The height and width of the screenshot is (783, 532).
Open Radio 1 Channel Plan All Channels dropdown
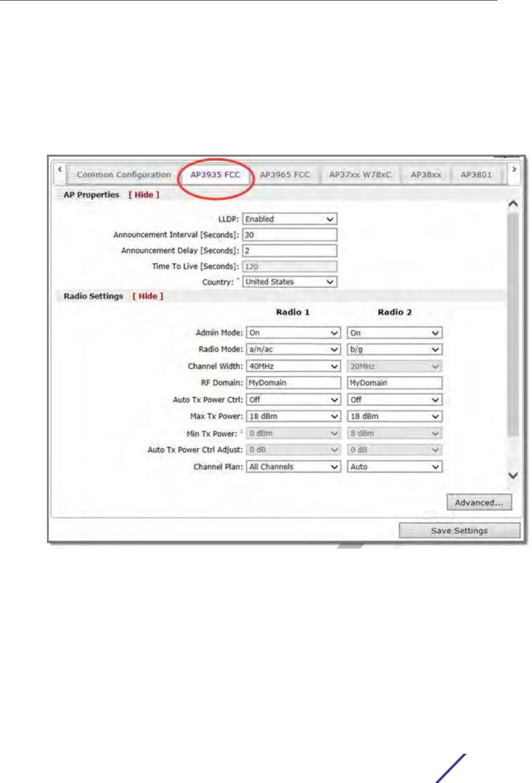click(293, 467)
